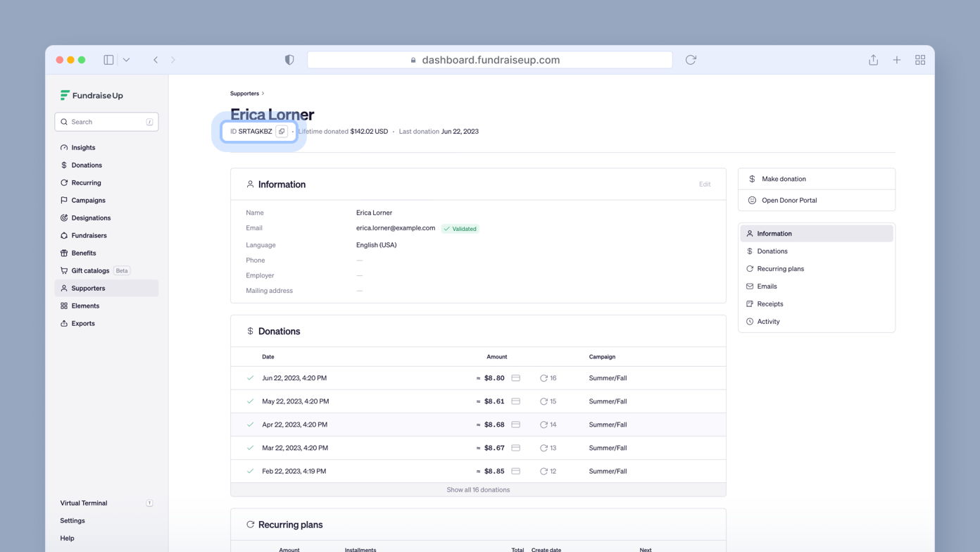
Task: Open the Help link
Action: (x=67, y=539)
